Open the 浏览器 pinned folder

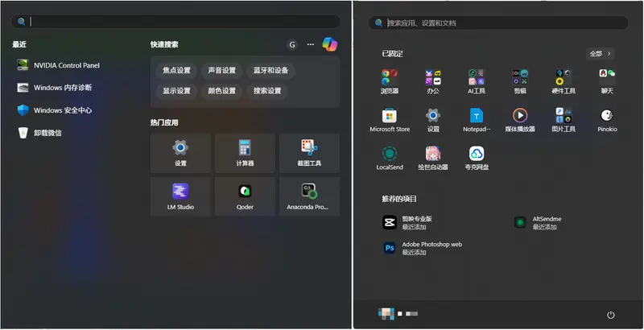390,81
